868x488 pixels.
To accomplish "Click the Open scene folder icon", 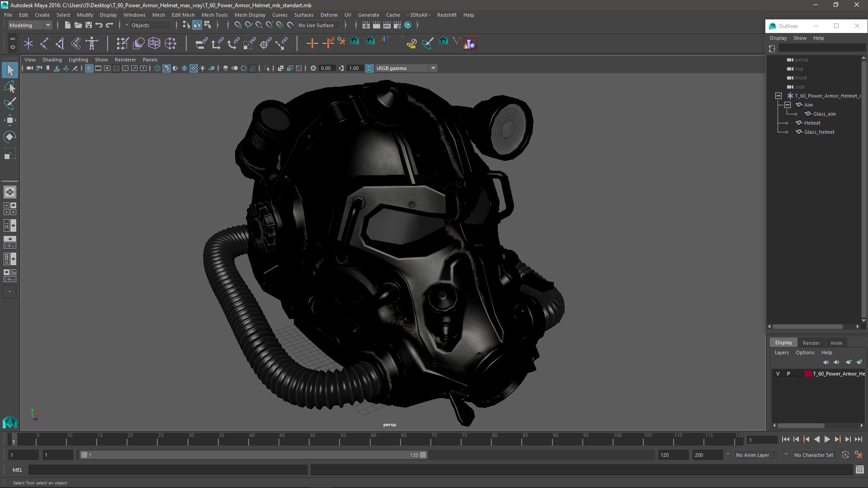I will tap(78, 25).
